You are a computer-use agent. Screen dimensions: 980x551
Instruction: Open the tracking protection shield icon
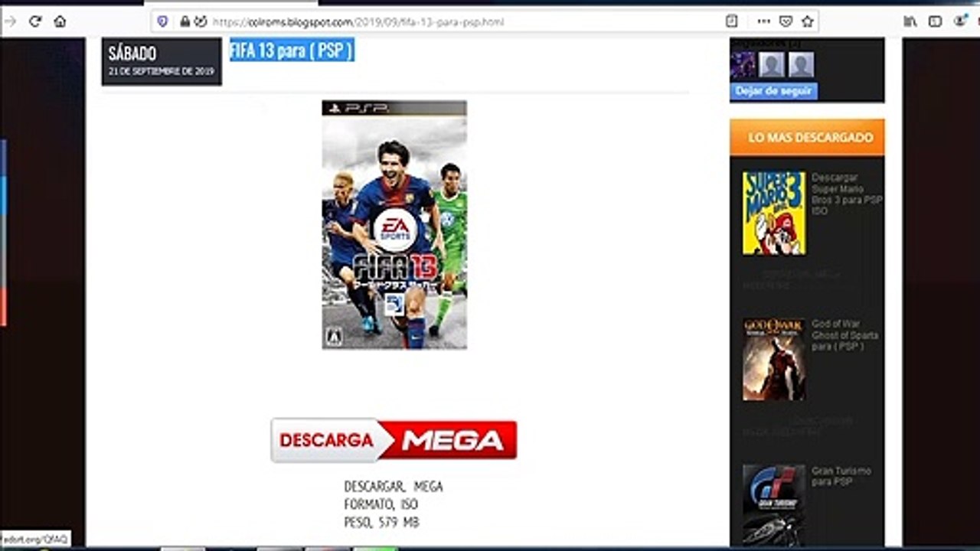tap(162, 21)
